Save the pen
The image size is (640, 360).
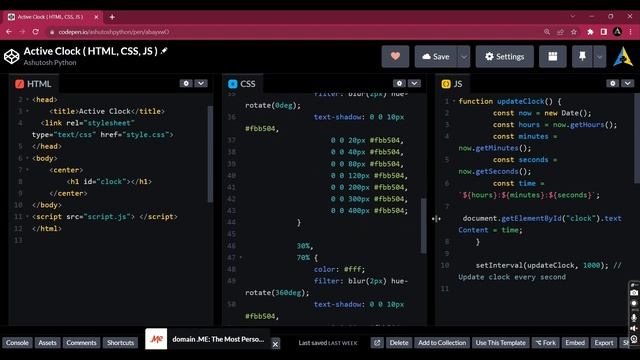point(436,56)
